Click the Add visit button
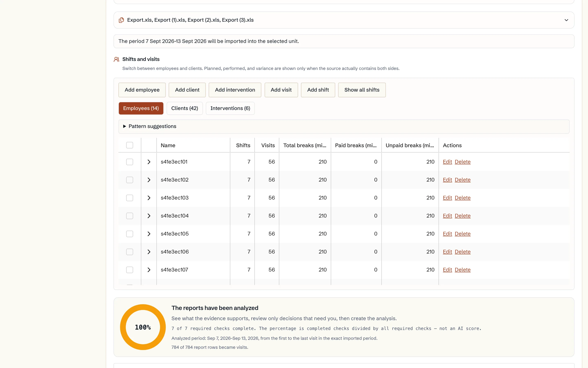 281,90
